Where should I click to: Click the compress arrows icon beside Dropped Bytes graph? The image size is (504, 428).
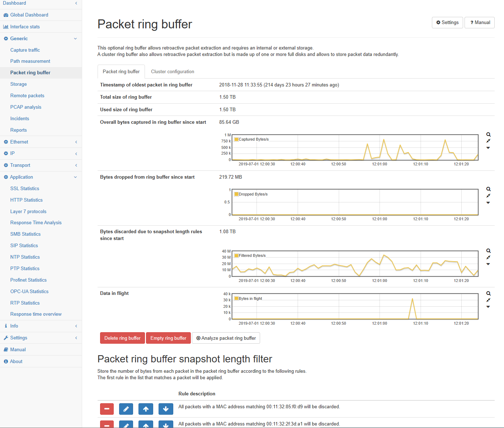pos(488,196)
